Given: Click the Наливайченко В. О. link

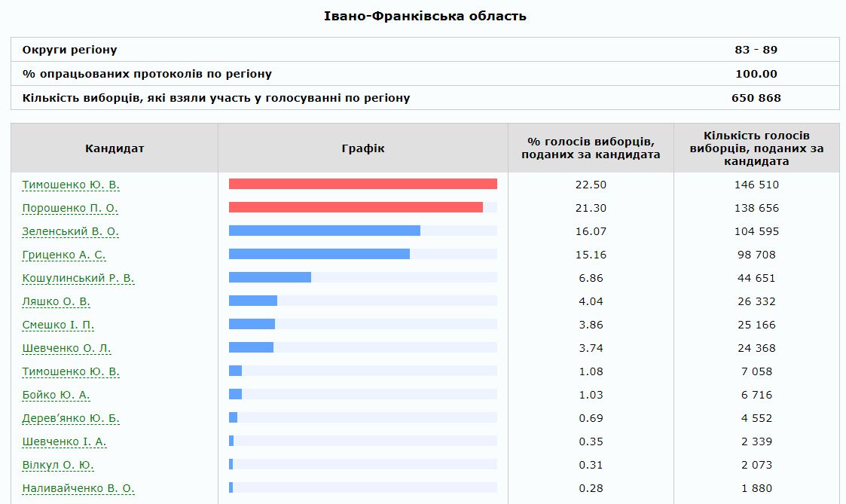Looking at the screenshot, I should [78, 488].
